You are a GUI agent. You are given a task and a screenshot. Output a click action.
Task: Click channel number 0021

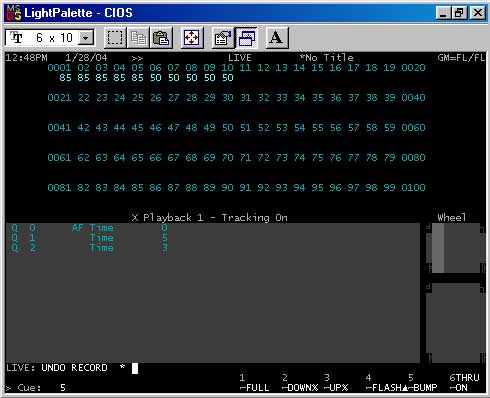click(59, 98)
